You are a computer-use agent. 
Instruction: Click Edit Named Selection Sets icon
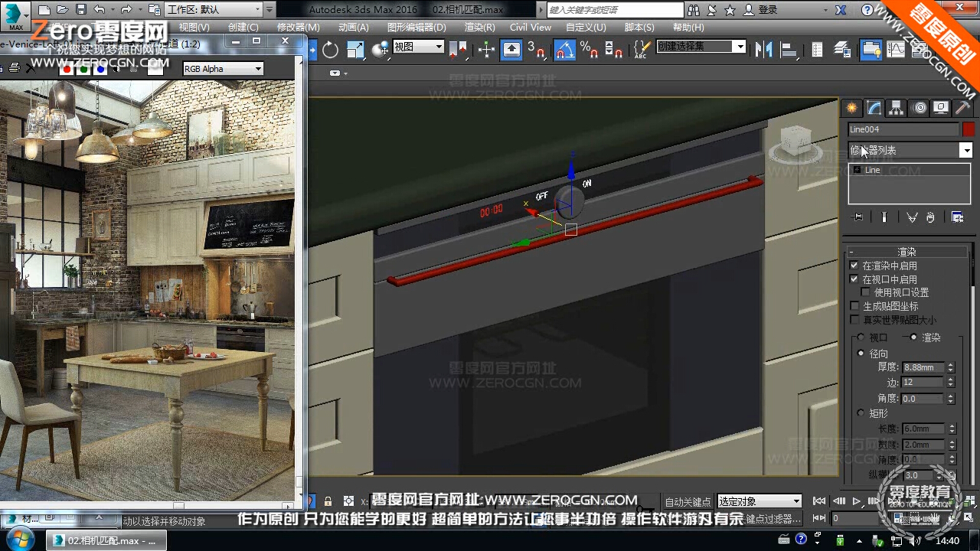641,51
